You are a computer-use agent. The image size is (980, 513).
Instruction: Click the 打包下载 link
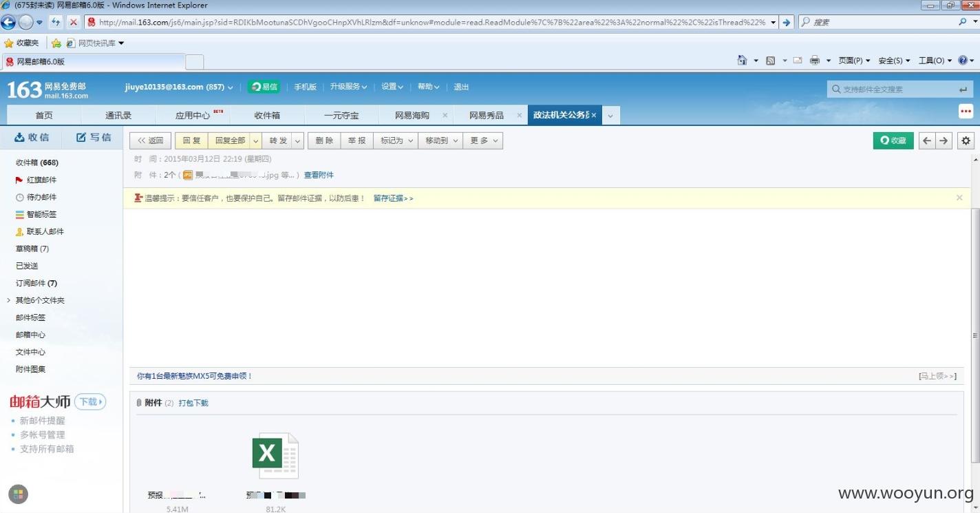[193, 403]
